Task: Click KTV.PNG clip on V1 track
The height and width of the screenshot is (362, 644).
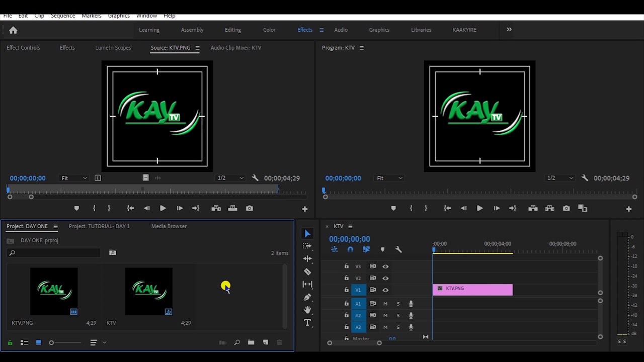Action: pyautogui.click(x=472, y=290)
